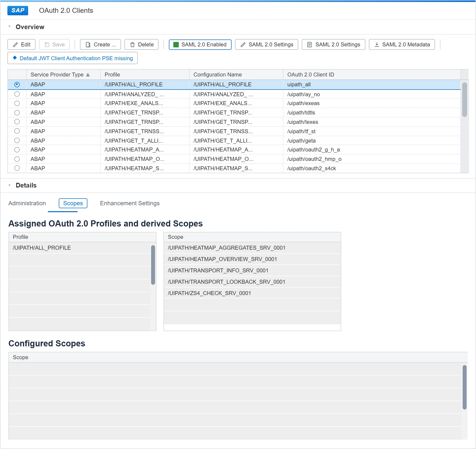Select radio button for /uipath/tf_st row

point(17,131)
